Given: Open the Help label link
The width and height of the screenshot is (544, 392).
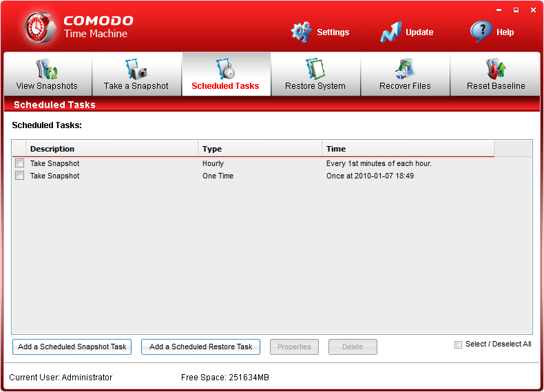Looking at the screenshot, I should tap(505, 32).
